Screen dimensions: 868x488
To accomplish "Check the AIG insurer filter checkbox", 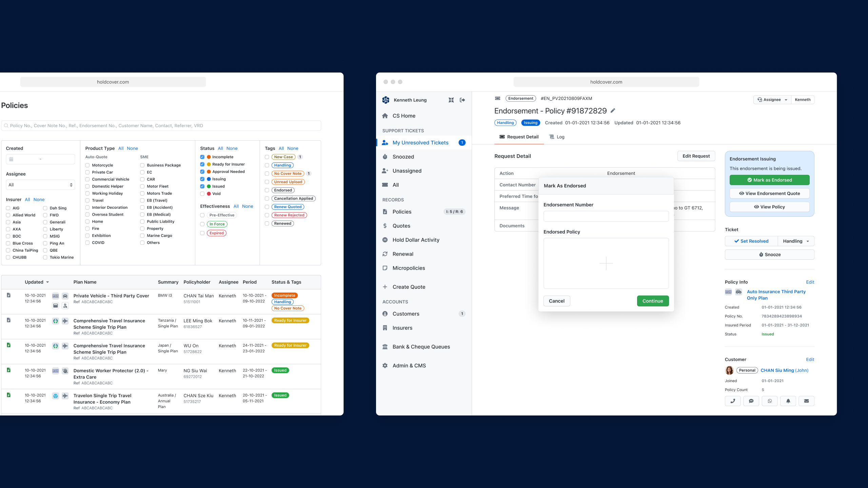I will (x=8, y=208).
